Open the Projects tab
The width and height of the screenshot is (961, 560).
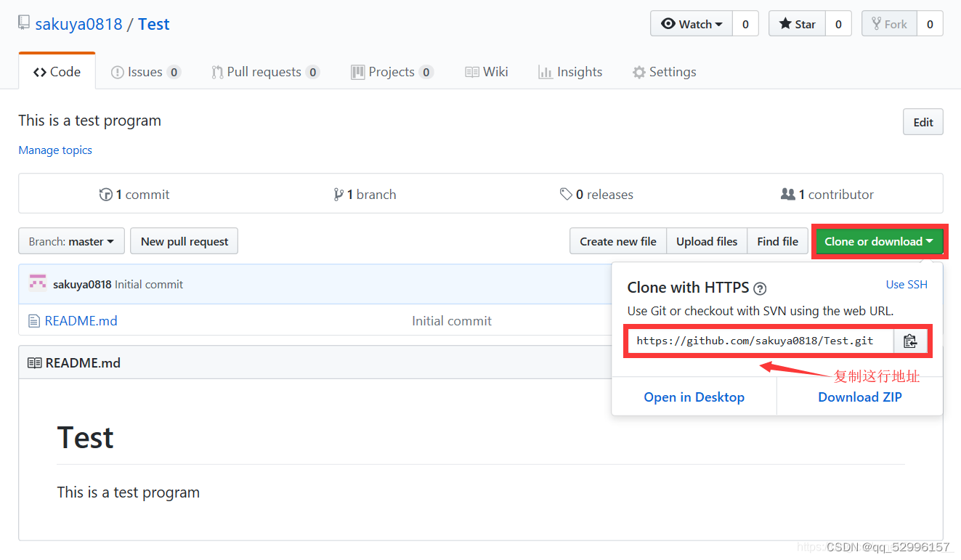click(392, 72)
